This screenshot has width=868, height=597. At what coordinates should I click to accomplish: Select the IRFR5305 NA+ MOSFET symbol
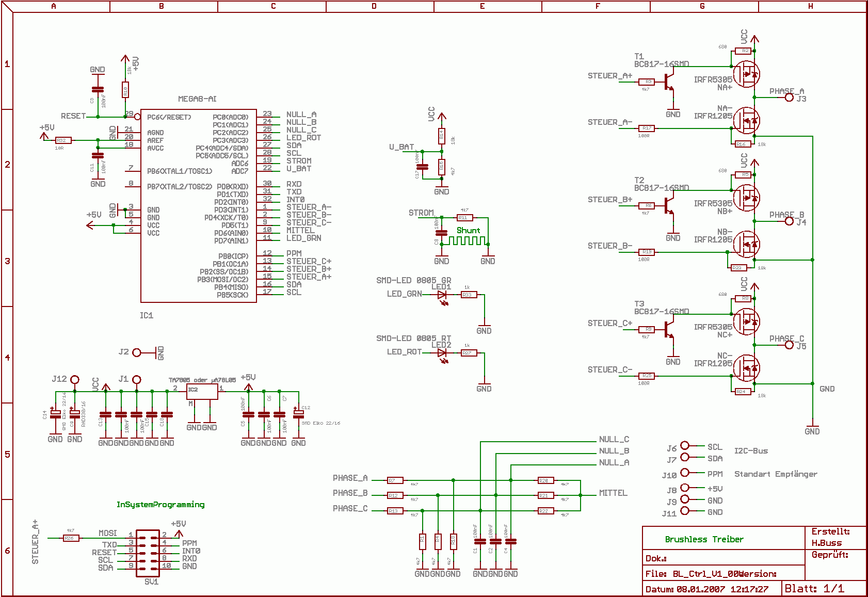tap(747, 74)
